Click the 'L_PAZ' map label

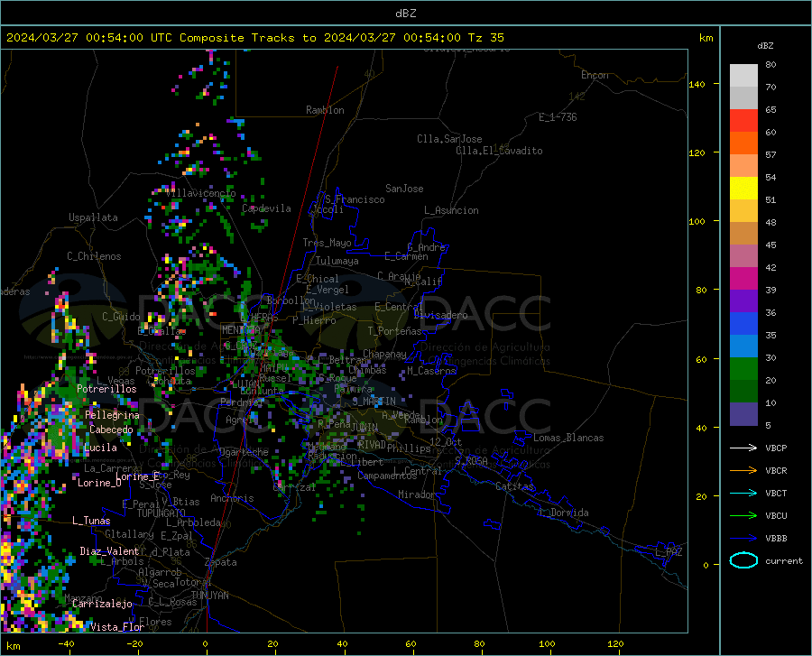point(669,552)
